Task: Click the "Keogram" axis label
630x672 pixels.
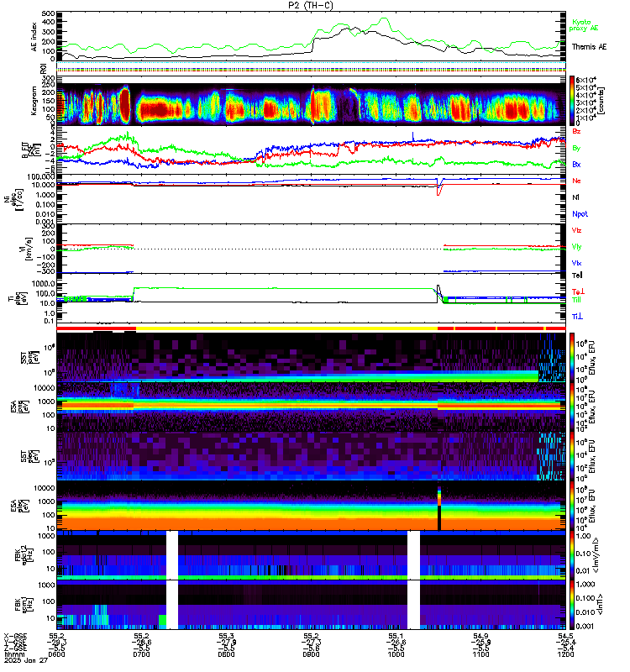Action: tap(34, 100)
